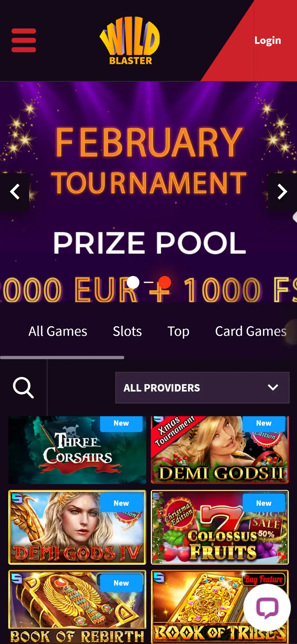Open the game search magnifier
The width and height of the screenshot is (297, 644).
[x=23, y=388]
